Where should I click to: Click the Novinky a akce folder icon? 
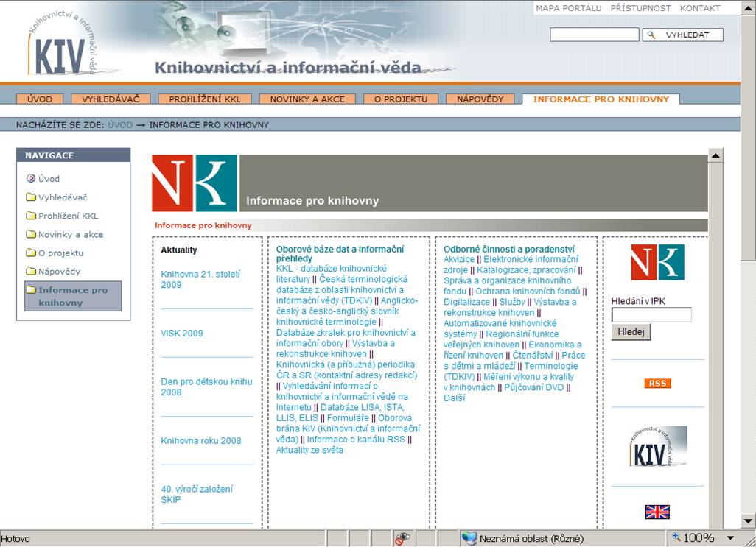(x=31, y=234)
